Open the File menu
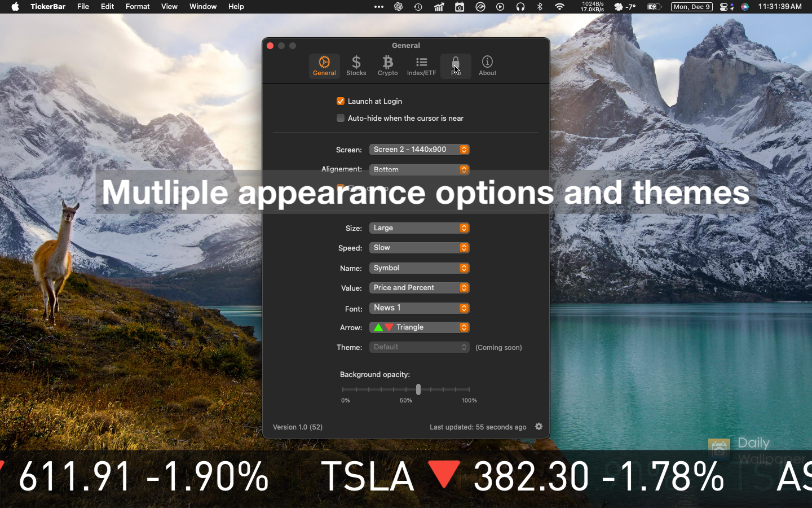 pyautogui.click(x=83, y=7)
